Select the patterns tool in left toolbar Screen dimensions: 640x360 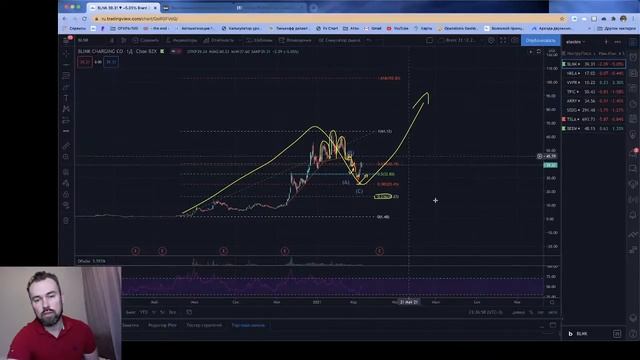tap(66, 109)
